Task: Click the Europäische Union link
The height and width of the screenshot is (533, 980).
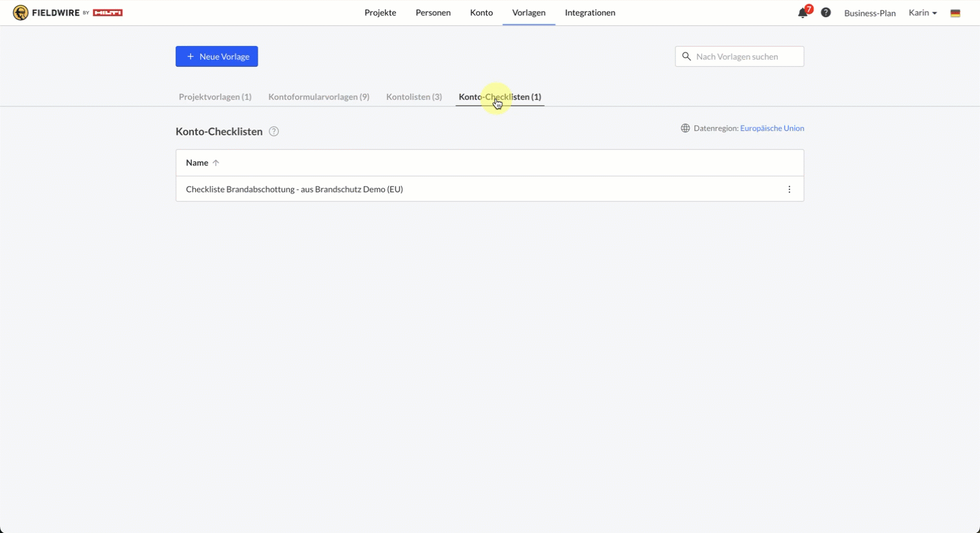Action: 772,128
